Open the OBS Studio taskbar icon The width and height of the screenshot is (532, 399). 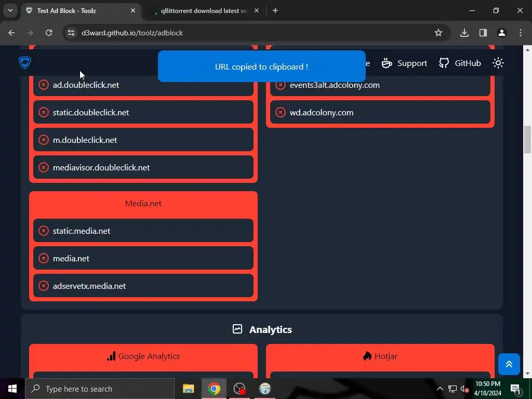(240, 389)
